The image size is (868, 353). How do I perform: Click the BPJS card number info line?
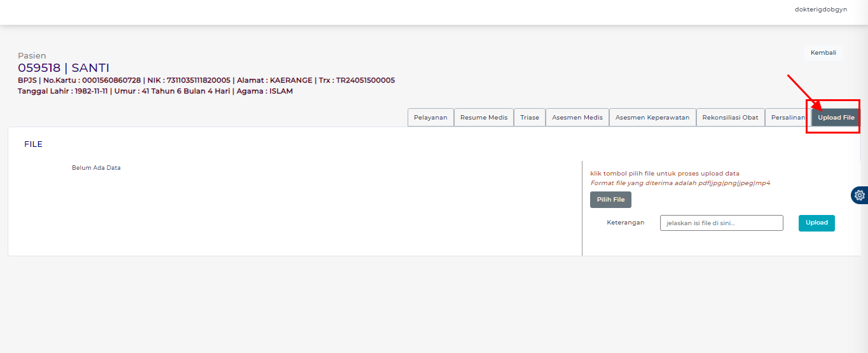pos(206,80)
